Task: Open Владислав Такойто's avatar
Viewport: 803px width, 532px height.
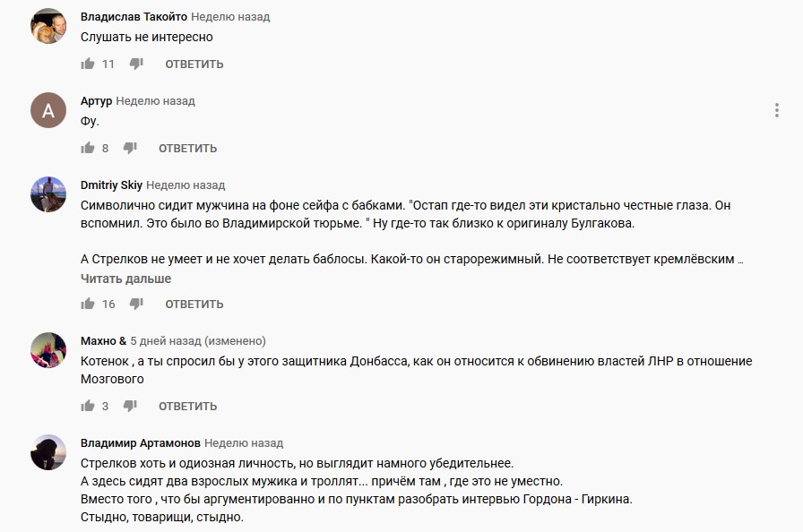Action: (48, 26)
